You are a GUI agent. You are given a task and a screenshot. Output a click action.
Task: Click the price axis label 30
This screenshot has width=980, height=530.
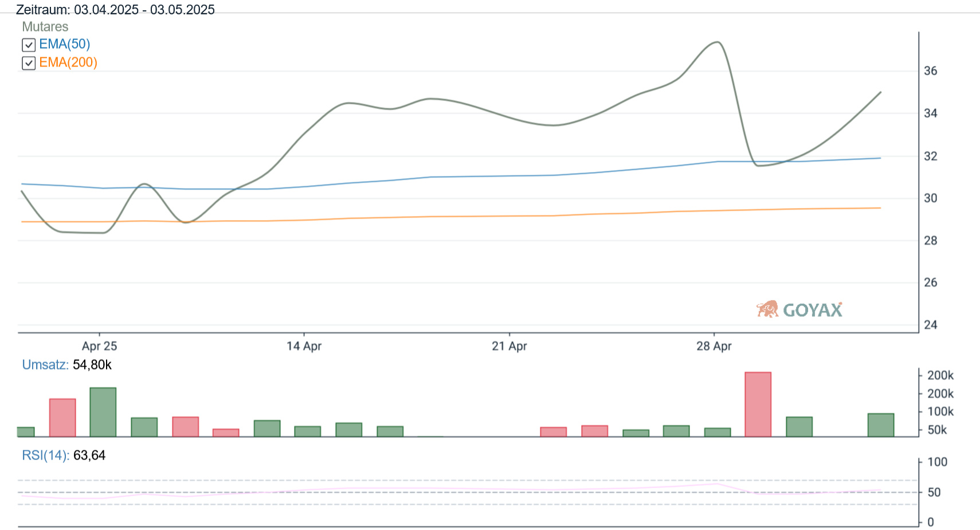931,198
